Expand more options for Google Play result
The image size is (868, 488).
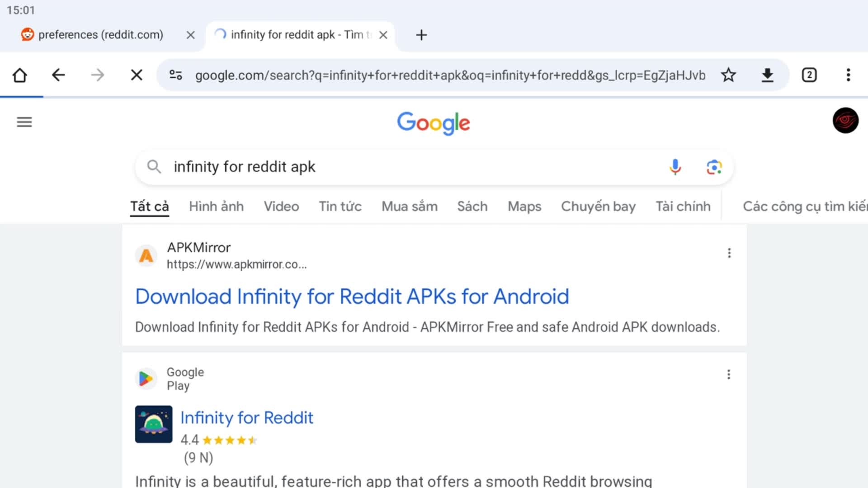(x=728, y=375)
